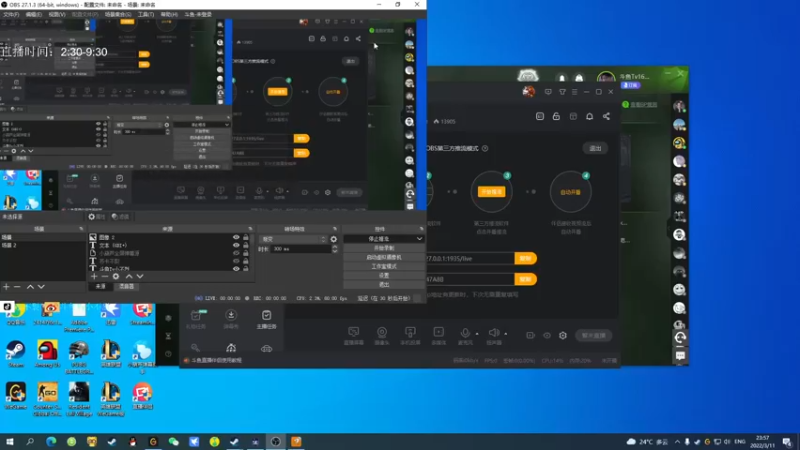This screenshot has width=800, height=450.
Task: Toggle visibility of third source row
Action: [x=236, y=253]
